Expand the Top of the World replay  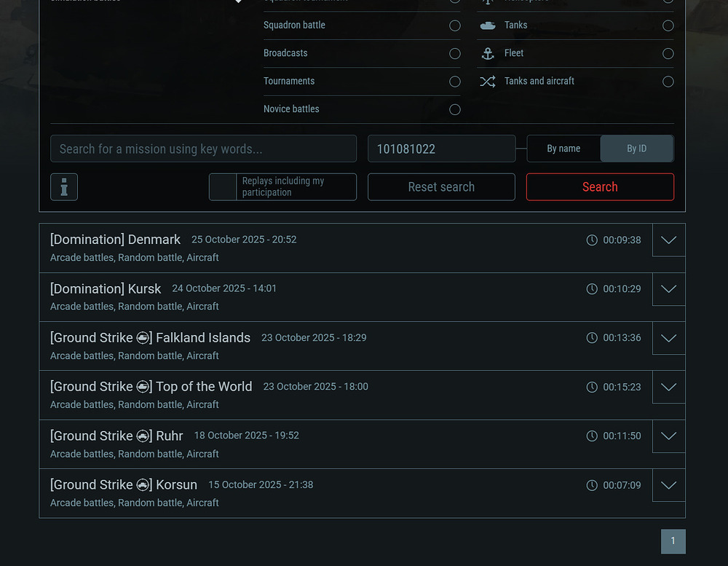668,388
